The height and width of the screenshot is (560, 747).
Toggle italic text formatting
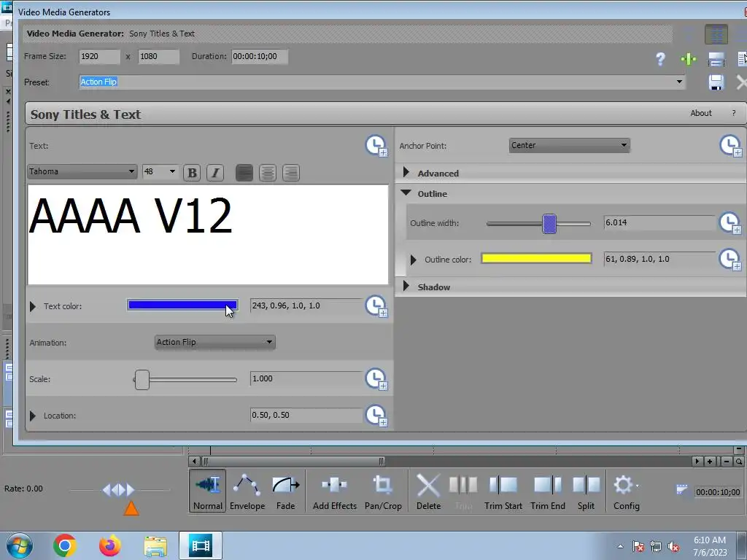coord(215,173)
